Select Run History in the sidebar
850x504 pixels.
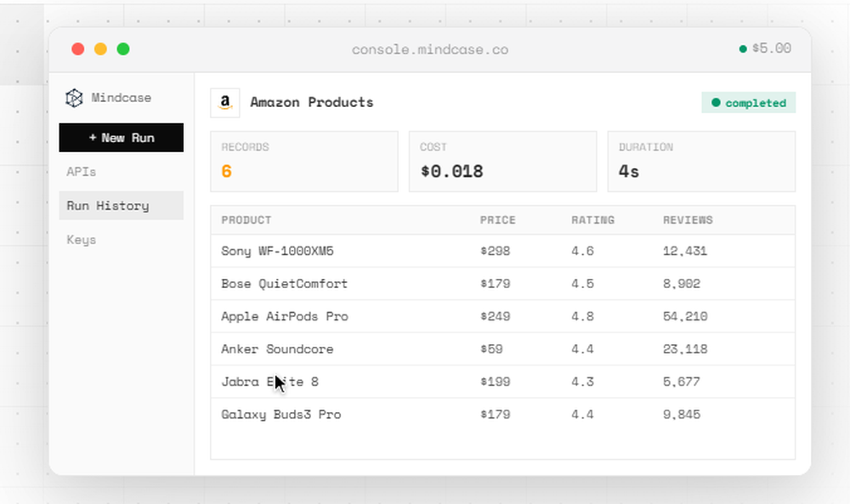pos(122,206)
